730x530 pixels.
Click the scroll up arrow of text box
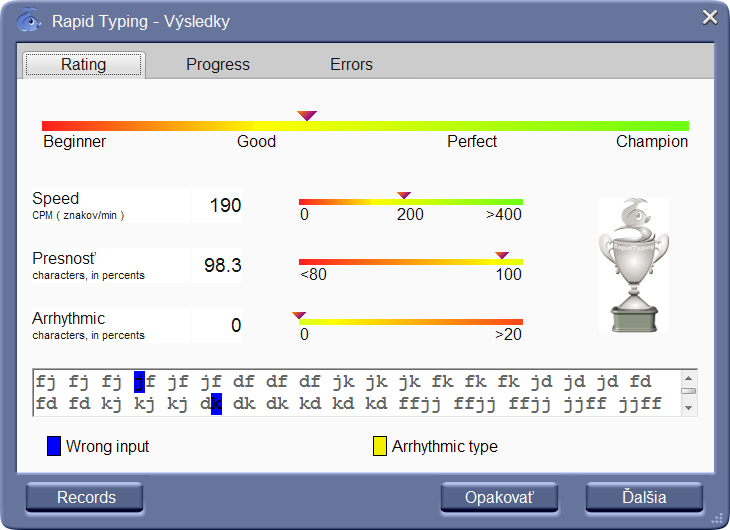[689, 378]
